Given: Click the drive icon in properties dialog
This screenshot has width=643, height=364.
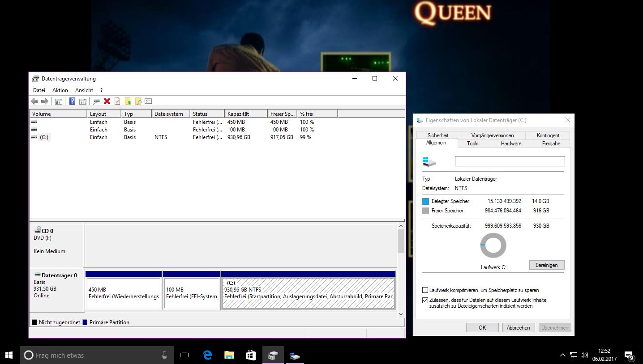Looking at the screenshot, I should (x=429, y=161).
